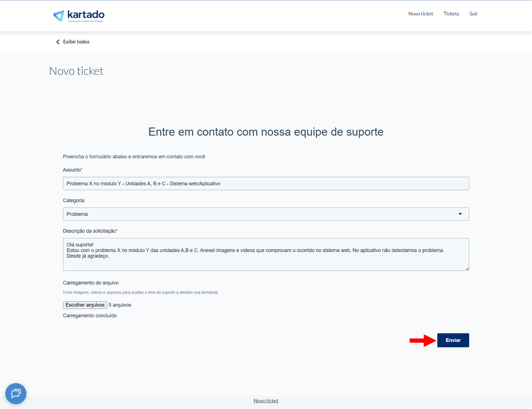Click the 5 arquivos file count text
Viewport: 532px width, 409px height.
[120, 305]
